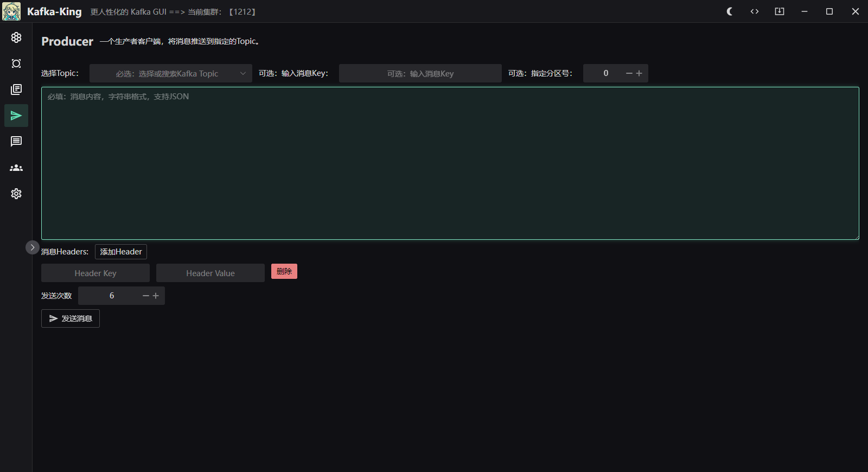Open the cluster connections sidebar icon
Screen dimensions: 868x472
click(x=16, y=37)
